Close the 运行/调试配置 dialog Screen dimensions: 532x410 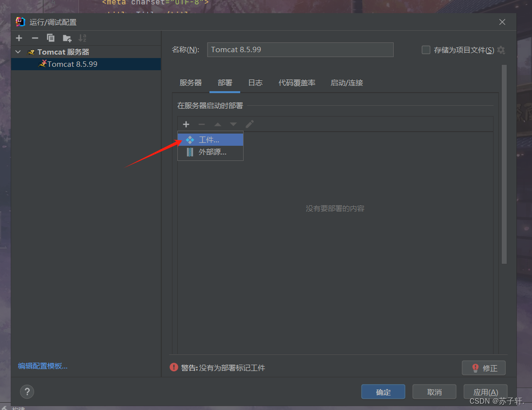click(x=502, y=22)
